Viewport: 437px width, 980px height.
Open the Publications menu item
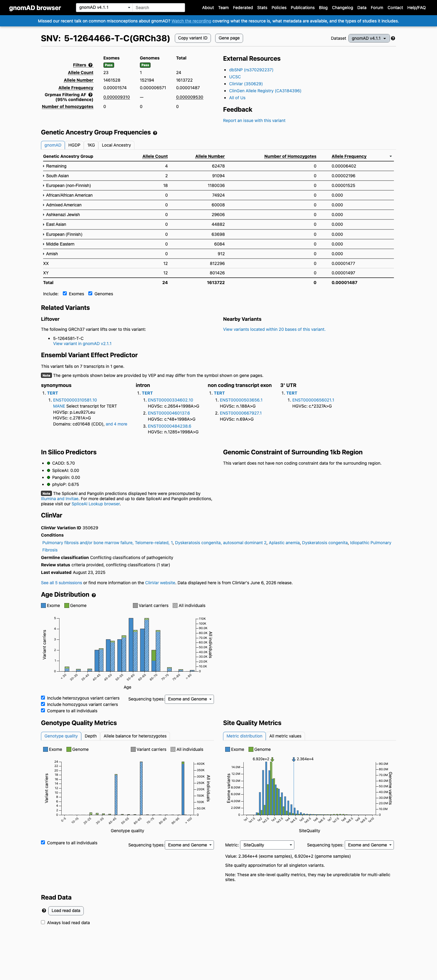pyautogui.click(x=303, y=8)
